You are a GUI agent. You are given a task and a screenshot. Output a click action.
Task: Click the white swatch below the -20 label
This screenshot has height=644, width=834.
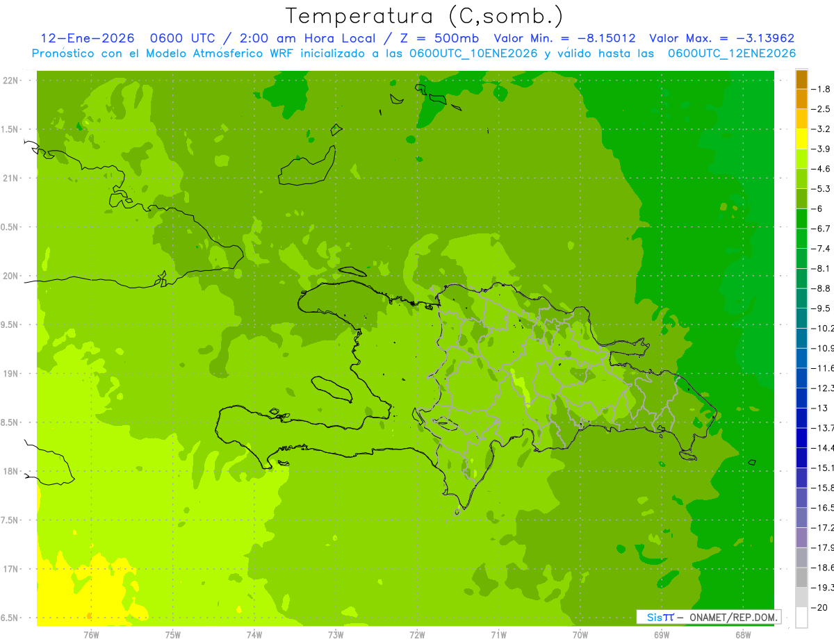pyautogui.click(x=801, y=618)
